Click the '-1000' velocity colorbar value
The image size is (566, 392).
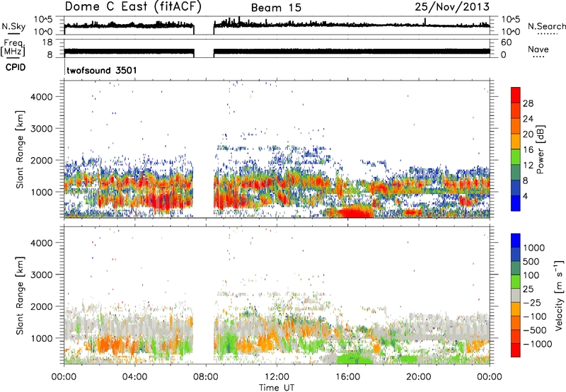537,344
